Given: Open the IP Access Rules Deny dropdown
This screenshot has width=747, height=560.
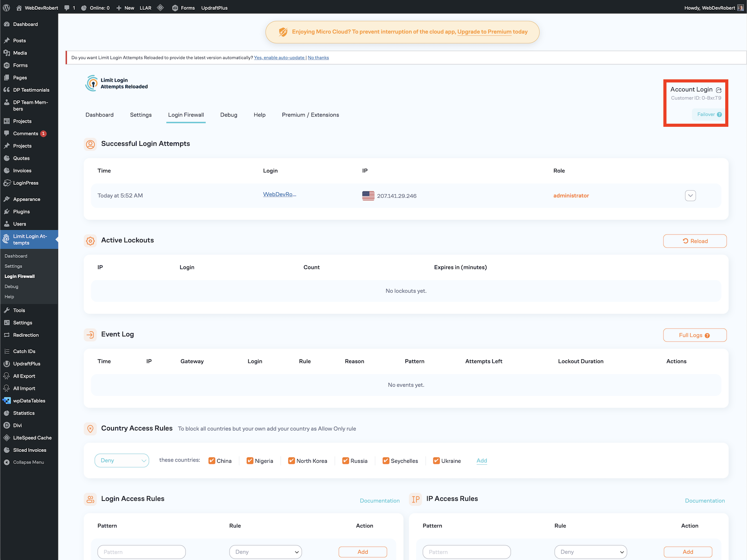Looking at the screenshot, I should pos(590,552).
